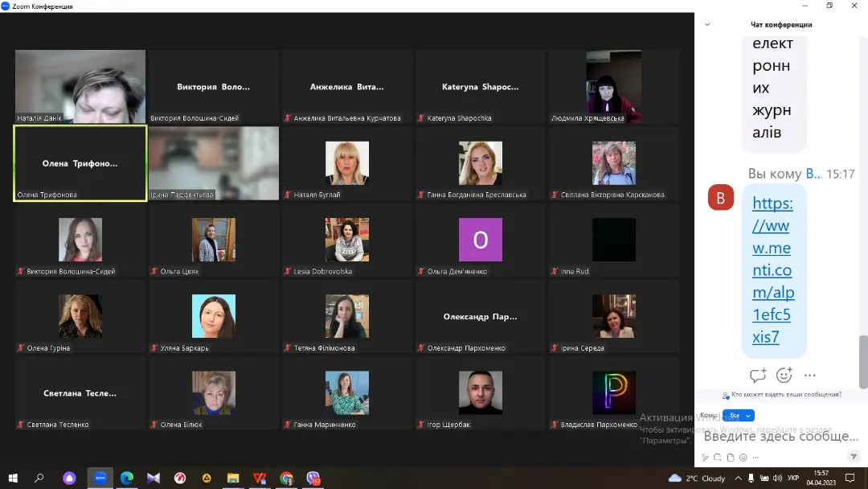Open more options under the chat message
Screen dimensions: 868x489
point(809,376)
